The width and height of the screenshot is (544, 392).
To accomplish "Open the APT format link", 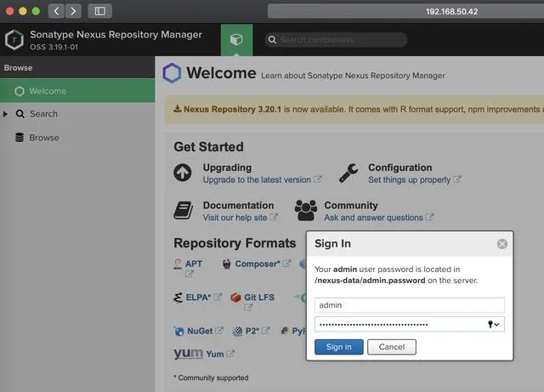I will click(x=194, y=264).
